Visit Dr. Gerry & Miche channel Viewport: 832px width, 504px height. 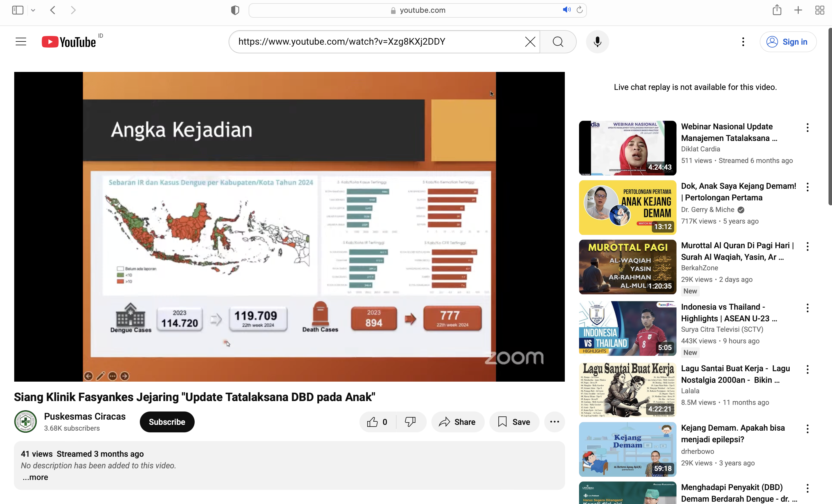(707, 209)
